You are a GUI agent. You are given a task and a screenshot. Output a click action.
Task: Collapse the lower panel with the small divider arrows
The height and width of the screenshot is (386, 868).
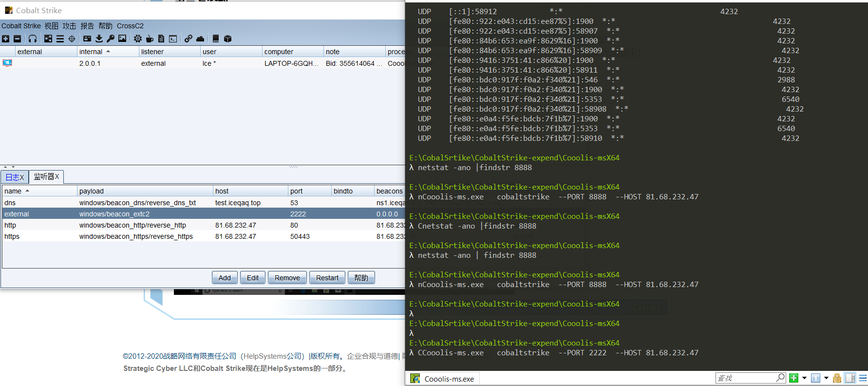9,167
